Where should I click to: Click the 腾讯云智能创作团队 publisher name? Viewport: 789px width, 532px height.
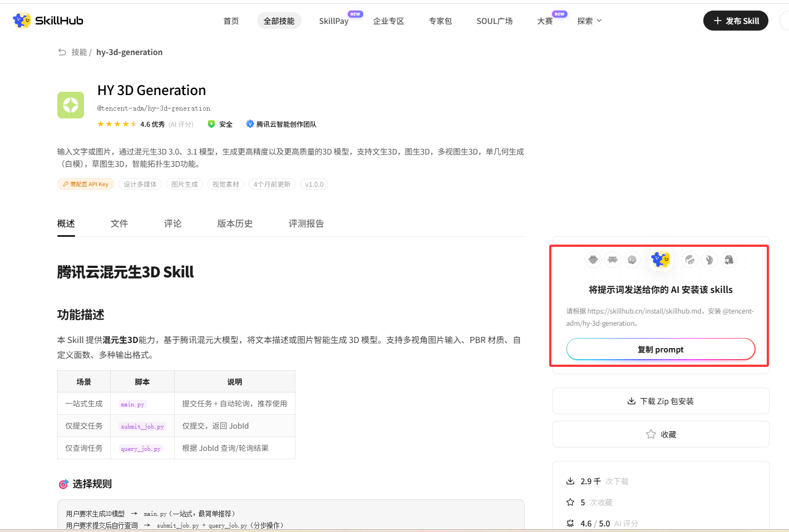[286, 125]
